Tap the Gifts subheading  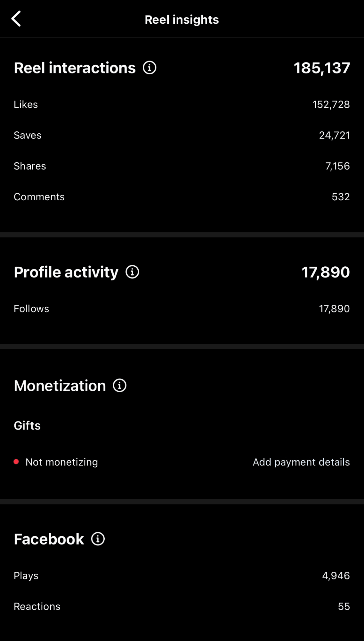(27, 426)
